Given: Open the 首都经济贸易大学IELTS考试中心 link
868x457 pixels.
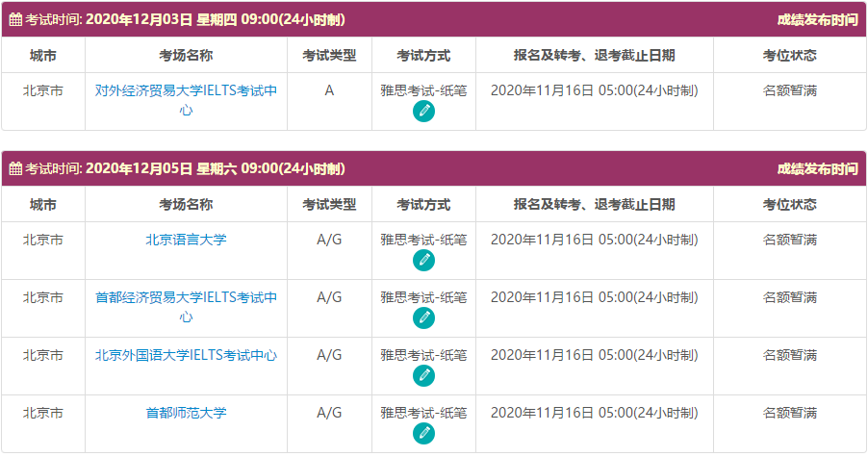Looking at the screenshot, I should (186, 307).
